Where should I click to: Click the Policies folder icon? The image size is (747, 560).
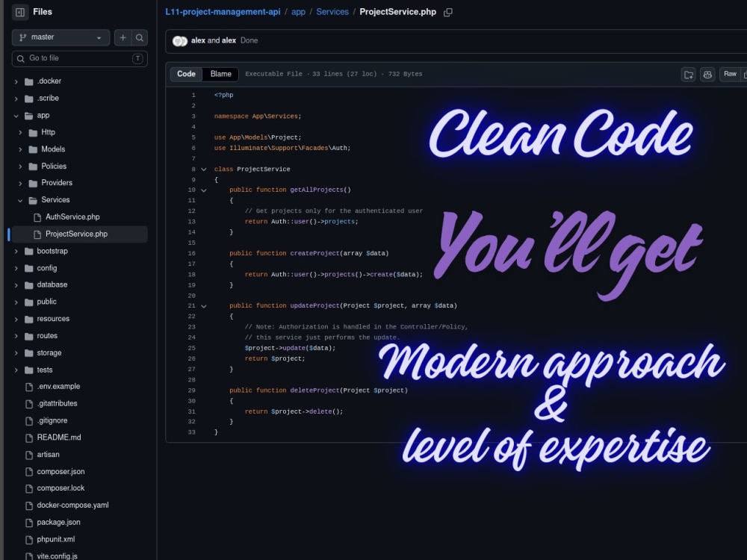33,167
